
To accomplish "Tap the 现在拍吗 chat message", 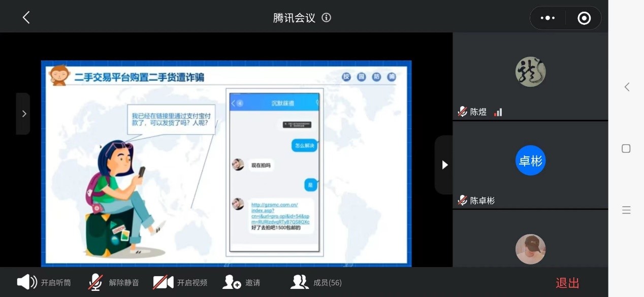I will pyautogui.click(x=261, y=165).
